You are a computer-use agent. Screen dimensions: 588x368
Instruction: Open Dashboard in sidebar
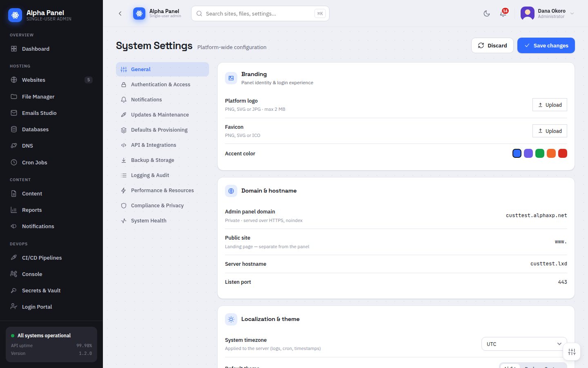pyautogui.click(x=51, y=49)
